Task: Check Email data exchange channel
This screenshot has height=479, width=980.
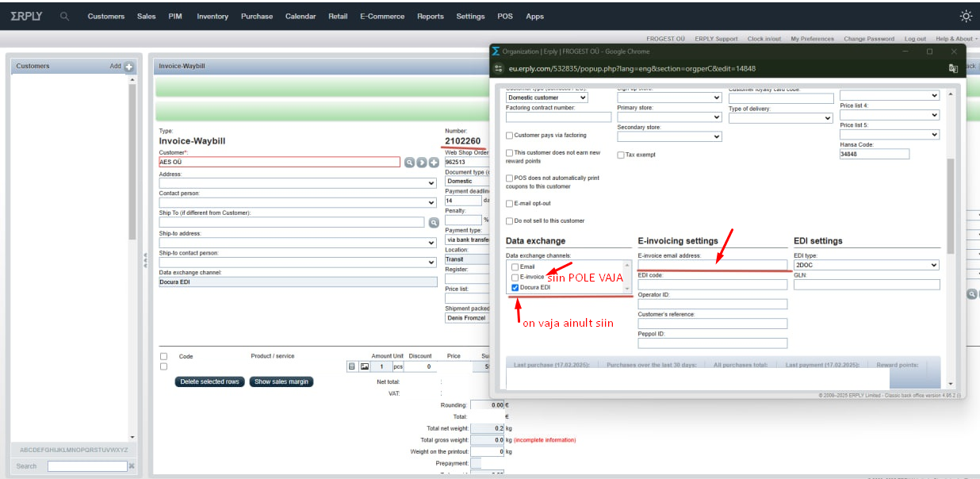Action: pyautogui.click(x=515, y=267)
